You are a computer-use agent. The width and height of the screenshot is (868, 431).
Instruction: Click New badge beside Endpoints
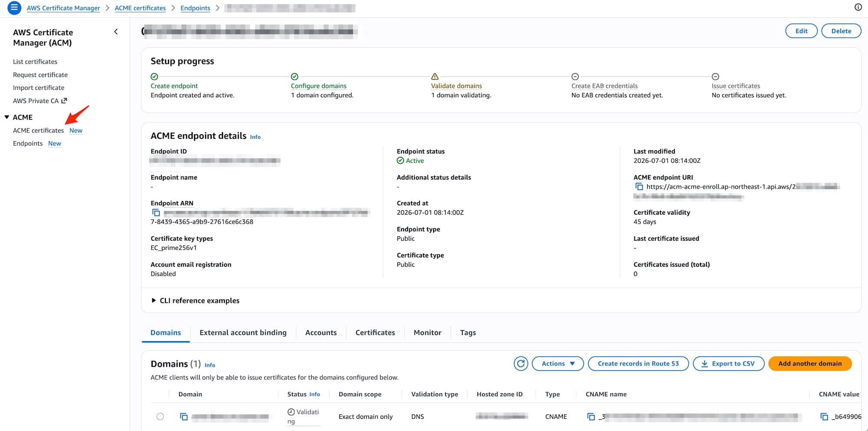pos(55,143)
